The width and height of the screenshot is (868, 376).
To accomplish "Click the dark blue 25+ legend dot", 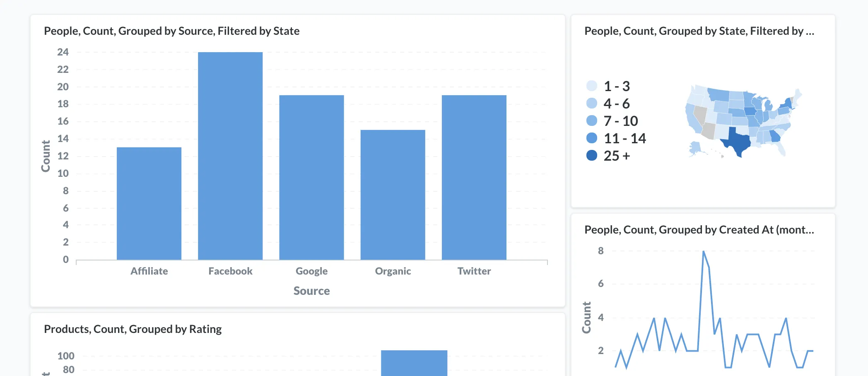I will 591,156.
